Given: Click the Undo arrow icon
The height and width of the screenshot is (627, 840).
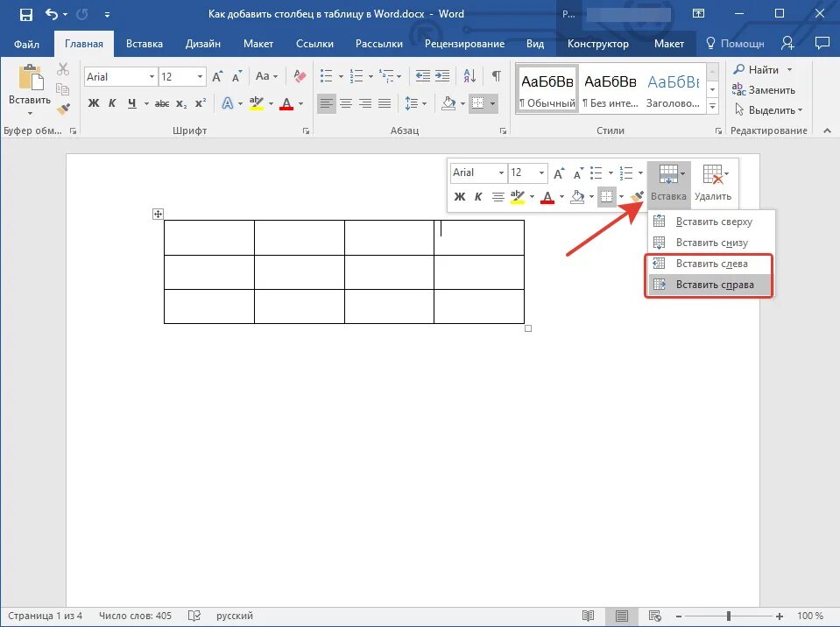Looking at the screenshot, I should point(52,14).
